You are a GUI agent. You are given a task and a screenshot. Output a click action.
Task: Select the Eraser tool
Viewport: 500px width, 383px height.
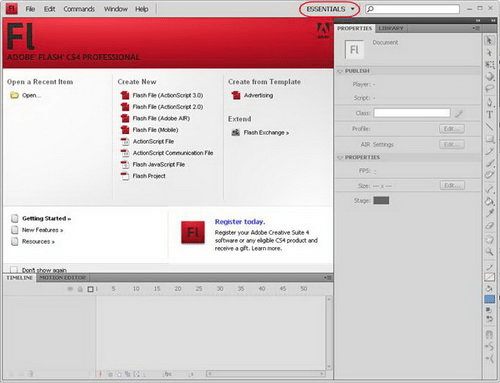[x=489, y=226]
